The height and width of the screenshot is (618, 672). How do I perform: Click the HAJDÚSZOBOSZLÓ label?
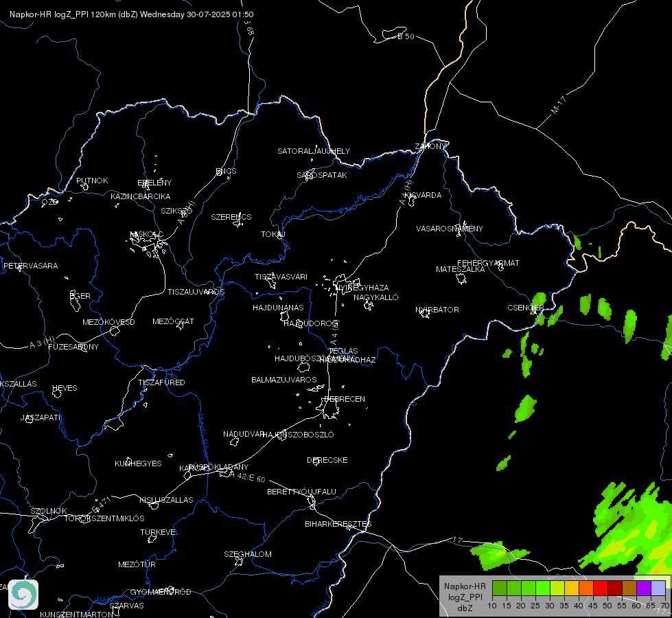pyautogui.click(x=298, y=435)
